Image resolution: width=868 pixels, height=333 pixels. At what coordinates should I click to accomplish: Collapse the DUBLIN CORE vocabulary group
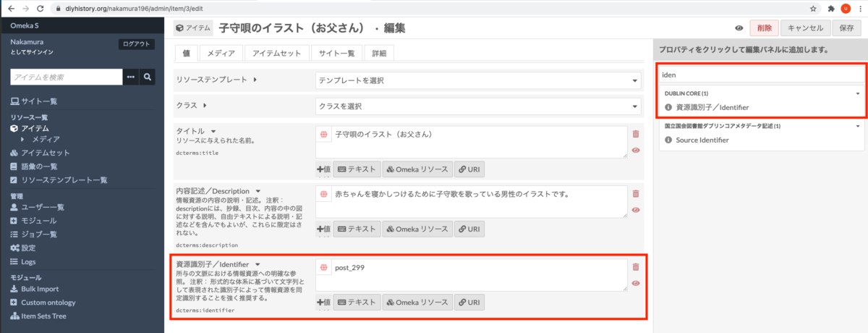(x=858, y=93)
